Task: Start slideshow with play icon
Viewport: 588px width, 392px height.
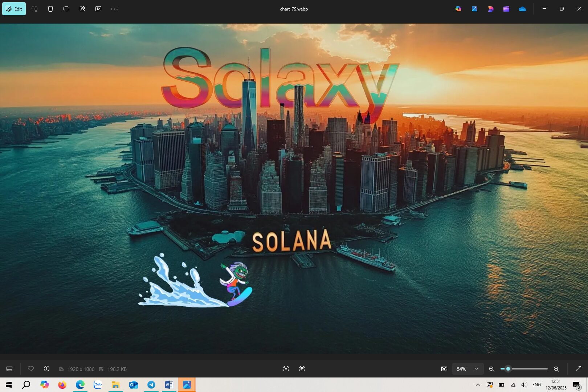Action: pyautogui.click(x=98, y=9)
